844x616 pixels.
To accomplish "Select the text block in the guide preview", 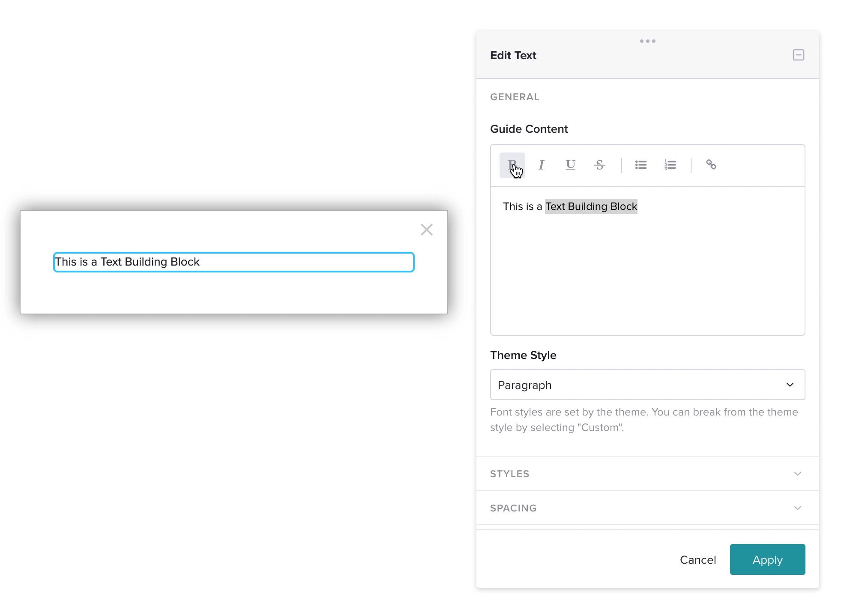I will tap(233, 262).
